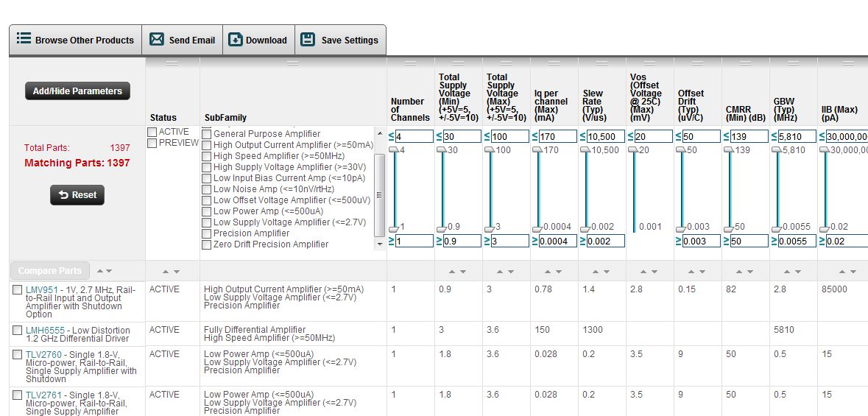Check Low Power Amp (<=500uA)

point(206,211)
